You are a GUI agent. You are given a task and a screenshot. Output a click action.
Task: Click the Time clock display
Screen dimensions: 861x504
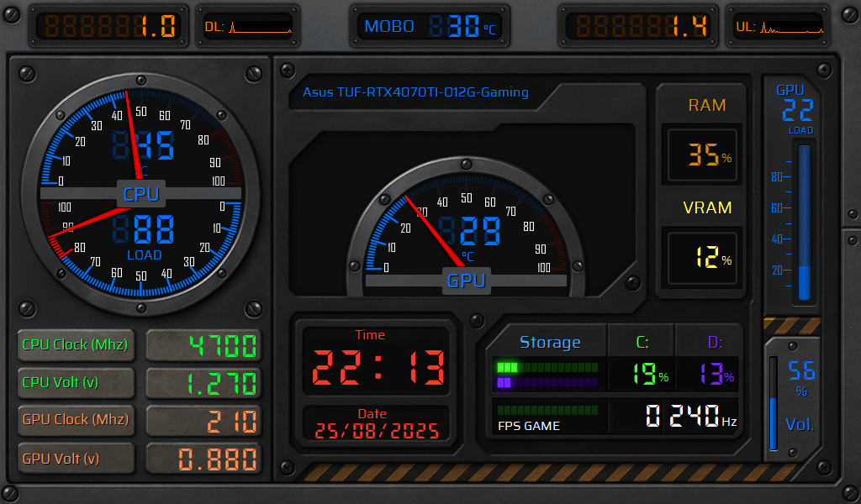(378, 368)
